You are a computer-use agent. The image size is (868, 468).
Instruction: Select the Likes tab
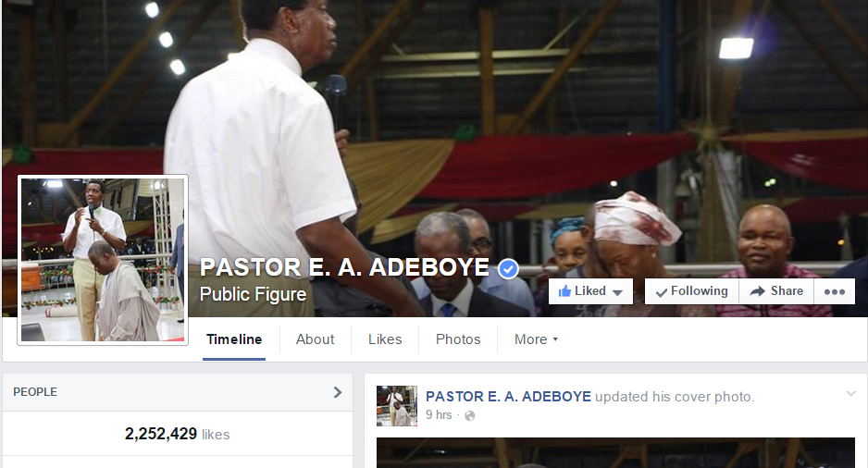click(x=385, y=339)
